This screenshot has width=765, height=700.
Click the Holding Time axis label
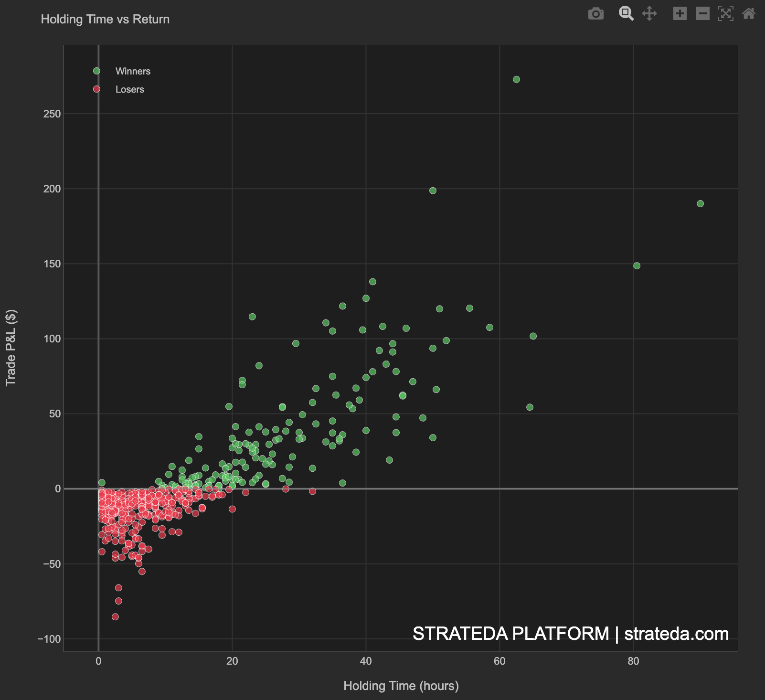click(x=401, y=686)
